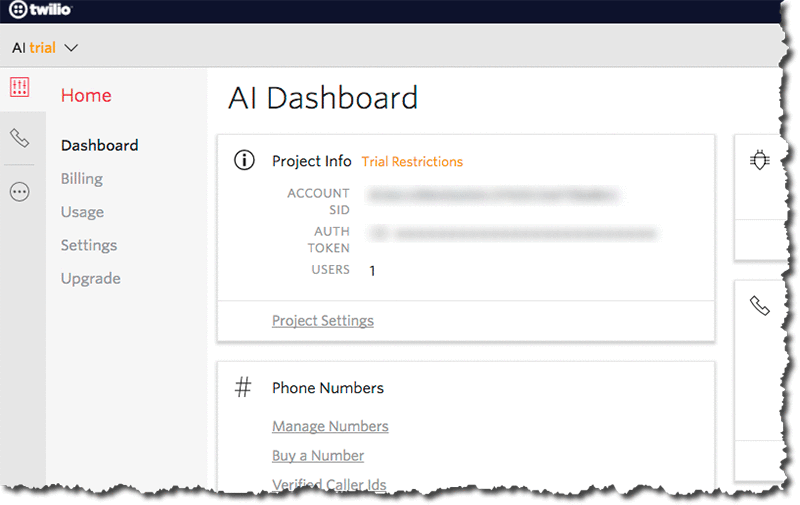Click the Twilio logo in header
The width and height of the screenshot is (800, 505).
[43, 11]
